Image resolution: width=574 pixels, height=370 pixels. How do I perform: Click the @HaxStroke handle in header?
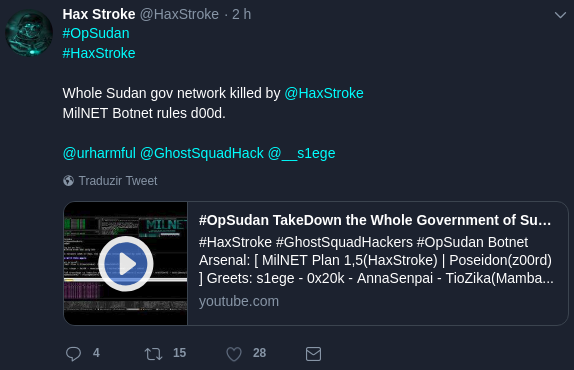[179, 14]
